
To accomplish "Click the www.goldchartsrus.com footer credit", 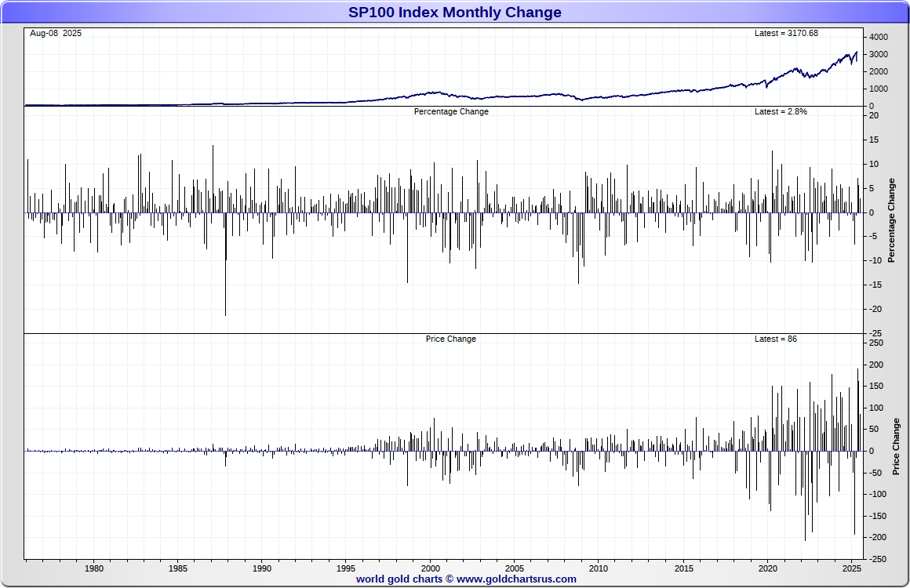I will pyautogui.click(x=466, y=579).
